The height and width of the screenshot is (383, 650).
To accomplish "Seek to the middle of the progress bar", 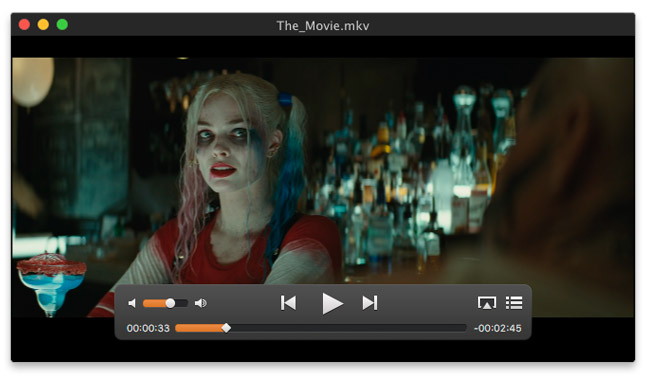I will click(x=321, y=328).
